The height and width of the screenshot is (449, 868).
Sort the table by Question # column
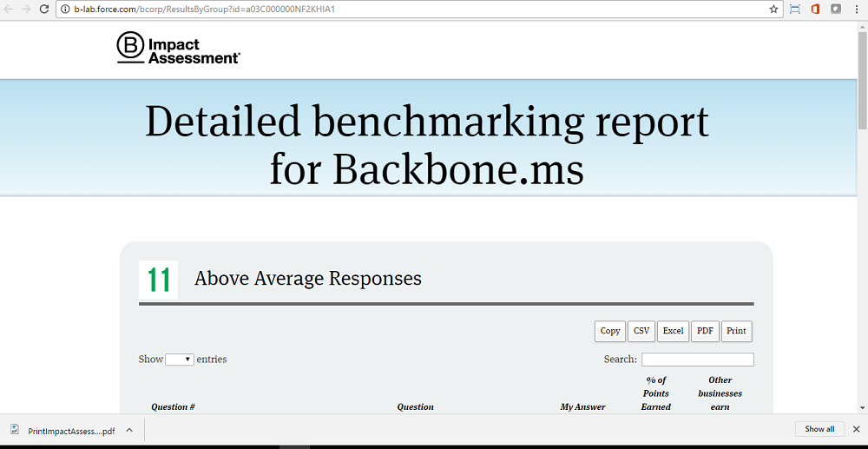click(x=173, y=406)
